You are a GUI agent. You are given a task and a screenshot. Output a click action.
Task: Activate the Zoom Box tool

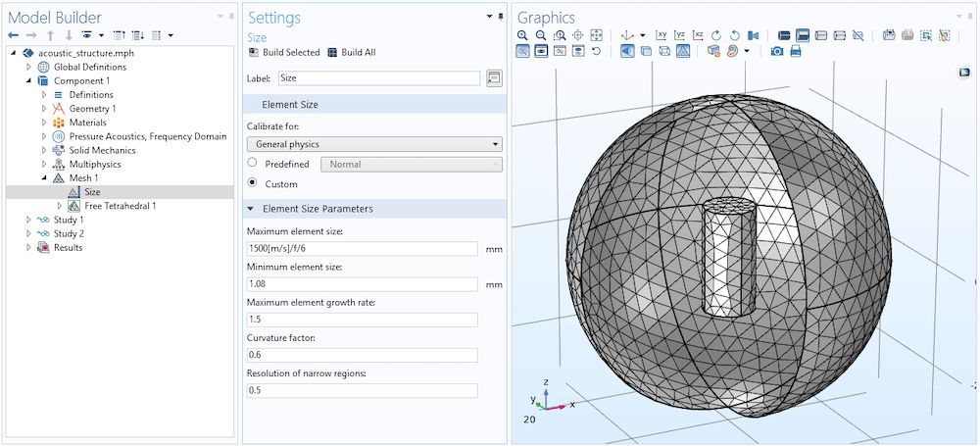pos(560,35)
